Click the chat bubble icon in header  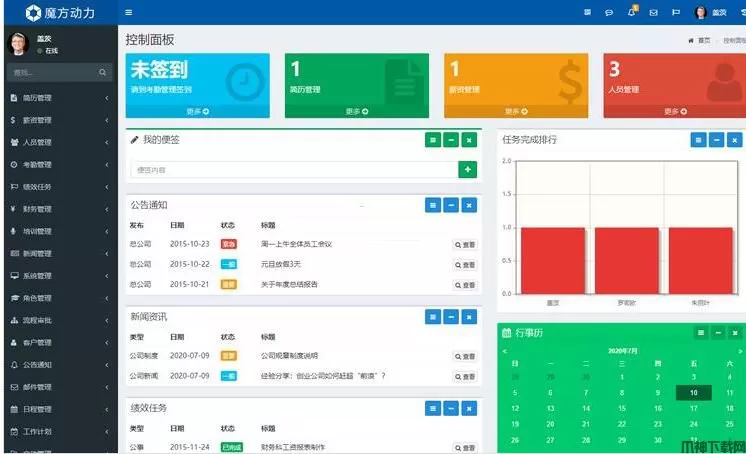click(609, 12)
